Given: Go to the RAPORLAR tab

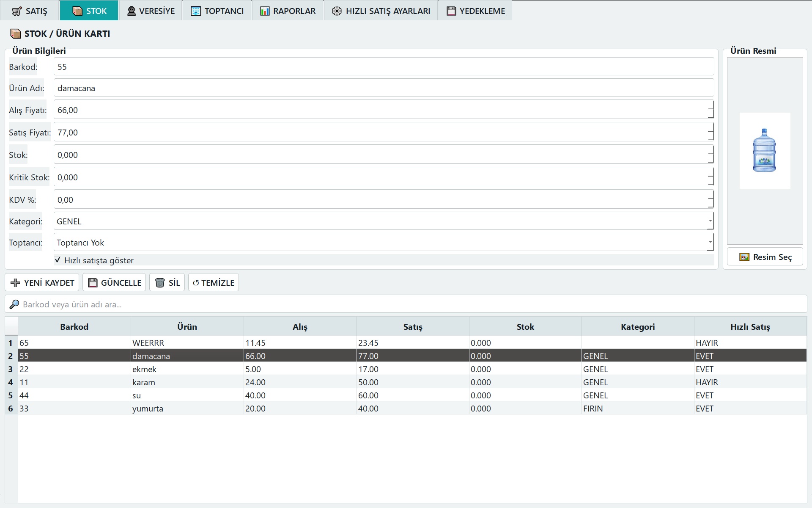Looking at the screenshot, I should pyautogui.click(x=288, y=11).
